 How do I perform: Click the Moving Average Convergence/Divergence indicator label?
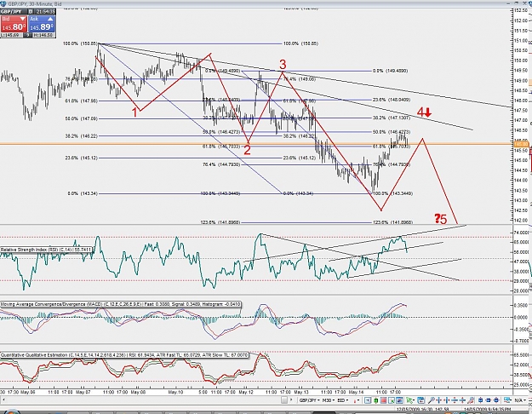click(121, 304)
